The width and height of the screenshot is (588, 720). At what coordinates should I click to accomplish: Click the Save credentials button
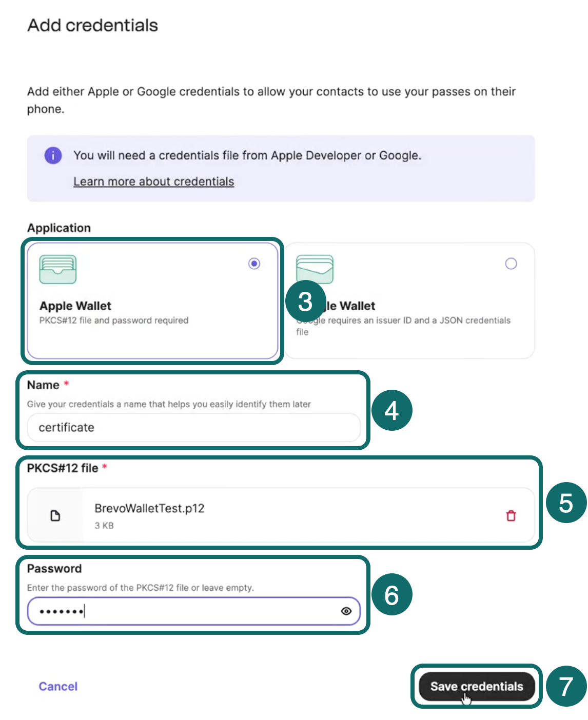click(x=477, y=686)
